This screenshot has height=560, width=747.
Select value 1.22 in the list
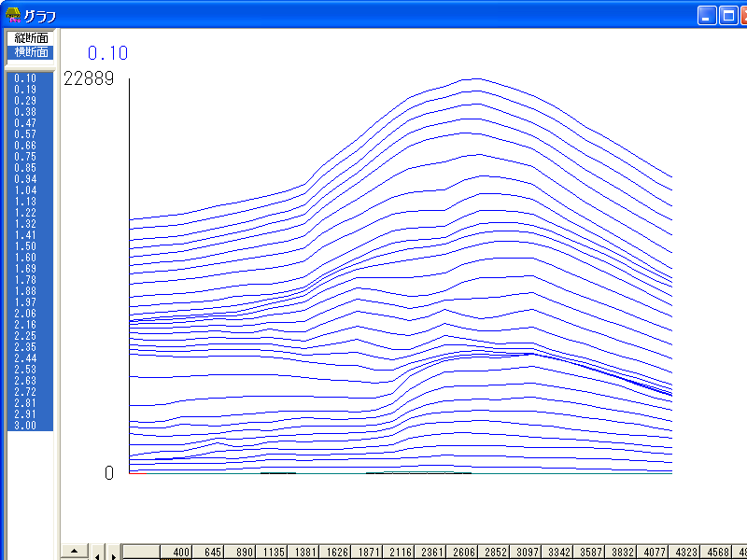tap(31, 213)
